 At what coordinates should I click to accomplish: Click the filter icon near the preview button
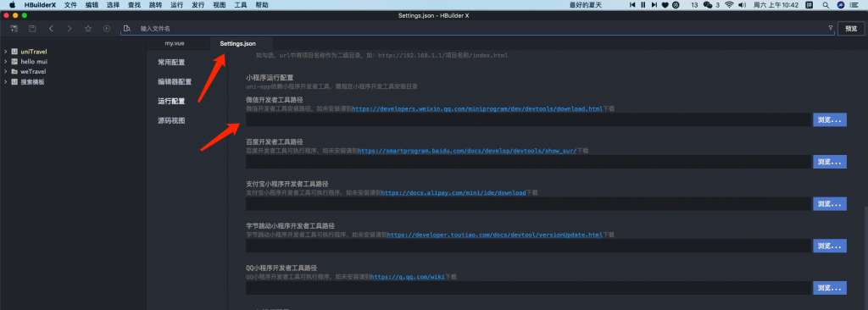tap(831, 28)
